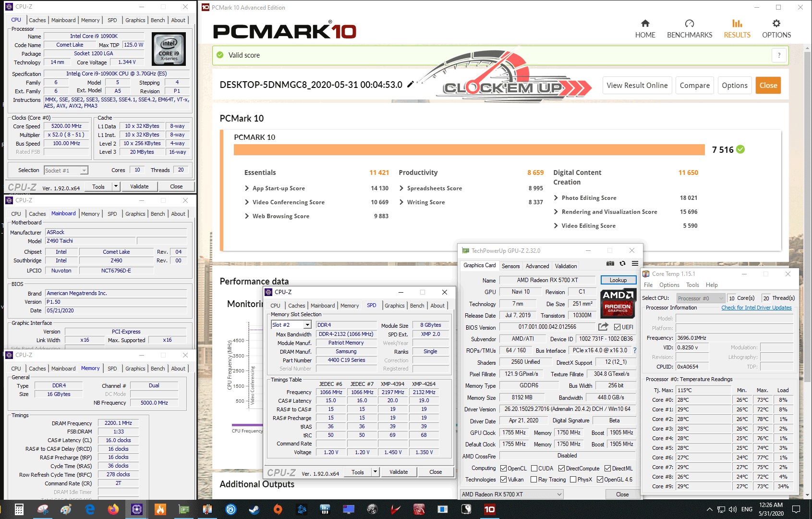Screen dimensions: 812x519
Task: Open Steam from the taskbar
Action: click(x=254, y=509)
